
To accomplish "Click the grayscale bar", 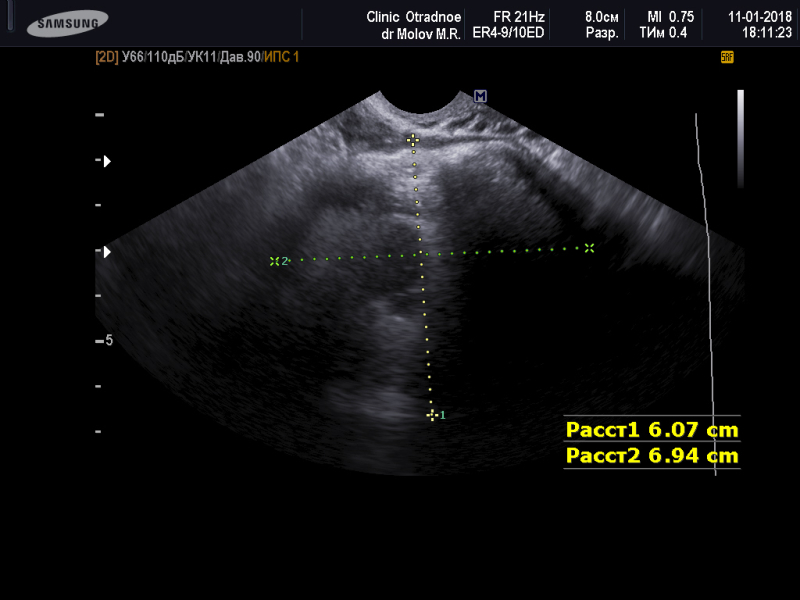I will pyautogui.click(x=740, y=139).
